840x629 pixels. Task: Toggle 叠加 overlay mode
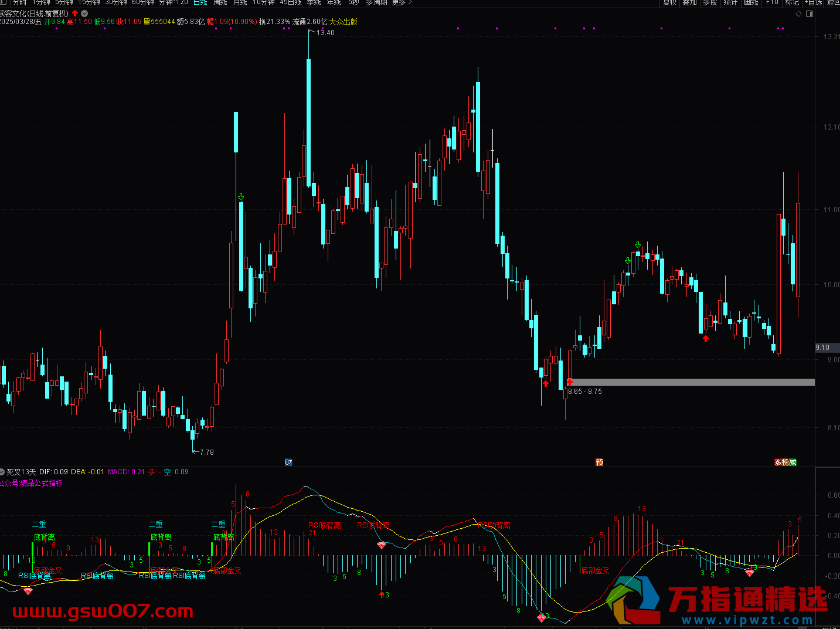[x=689, y=2]
